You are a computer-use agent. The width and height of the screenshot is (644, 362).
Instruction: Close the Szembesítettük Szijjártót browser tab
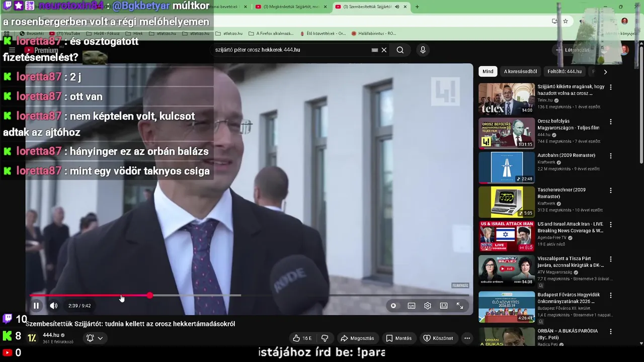(406, 7)
